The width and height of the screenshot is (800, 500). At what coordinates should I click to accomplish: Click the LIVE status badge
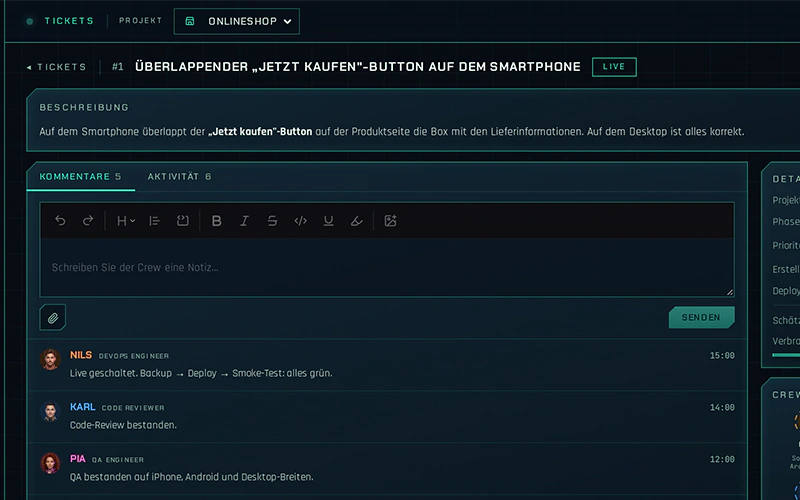tap(614, 67)
